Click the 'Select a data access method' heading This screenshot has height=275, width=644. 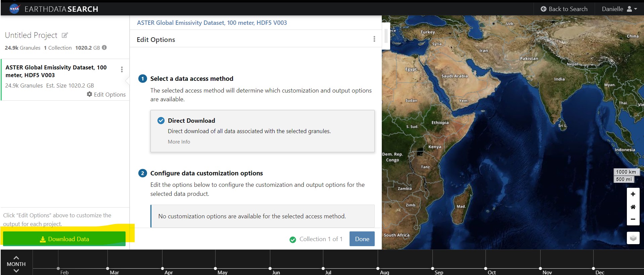click(192, 78)
